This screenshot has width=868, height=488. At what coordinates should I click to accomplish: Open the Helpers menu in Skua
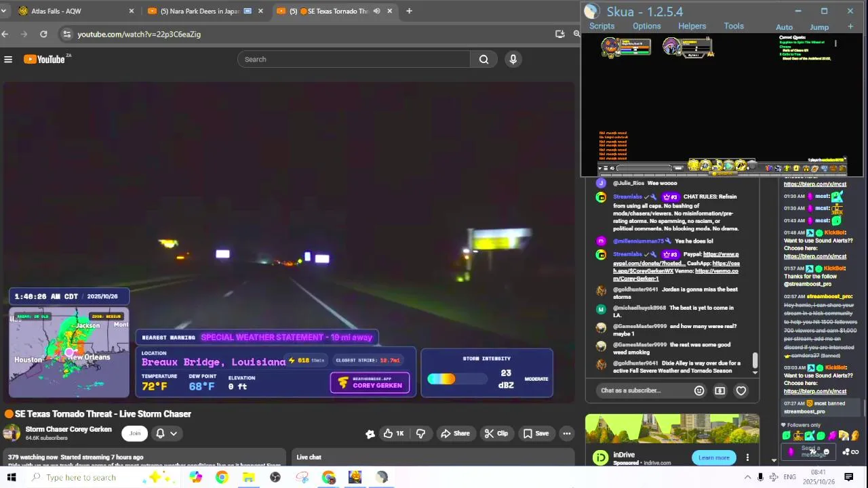692,26
